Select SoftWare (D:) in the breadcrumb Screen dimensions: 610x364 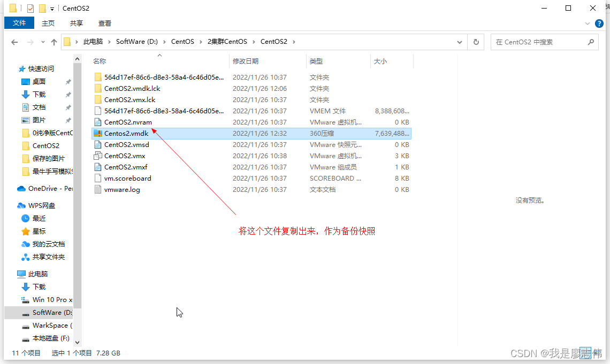click(x=137, y=42)
